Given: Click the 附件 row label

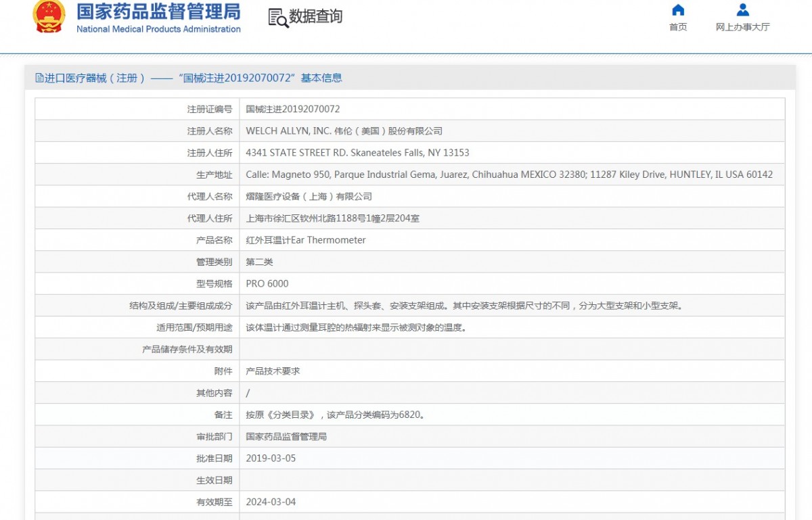Looking at the screenshot, I should point(223,371).
